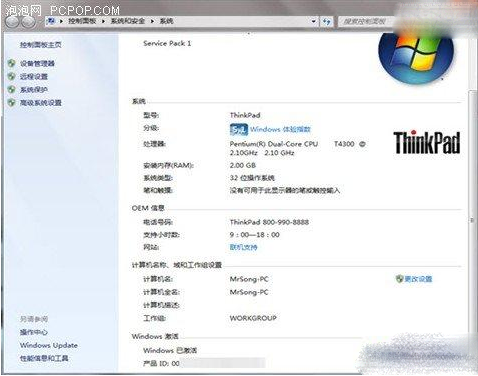Image resolution: width=478 pixels, height=376 pixels.
Task: Click the ThinkPad 800-990-8888 phone value
Action: (269, 222)
